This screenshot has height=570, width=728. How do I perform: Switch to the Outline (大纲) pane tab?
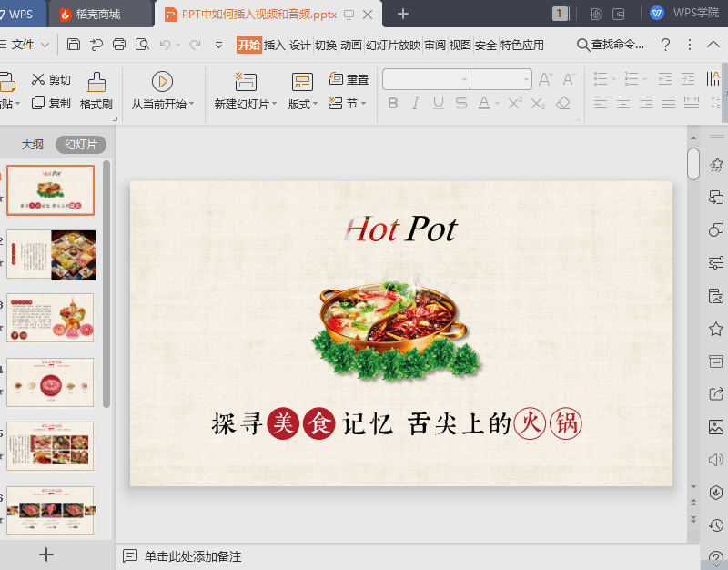tap(33, 145)
